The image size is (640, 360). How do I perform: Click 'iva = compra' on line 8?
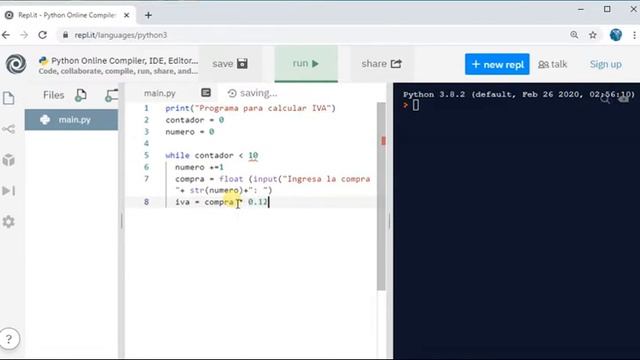pyautogui.click(x=204, y=202)
